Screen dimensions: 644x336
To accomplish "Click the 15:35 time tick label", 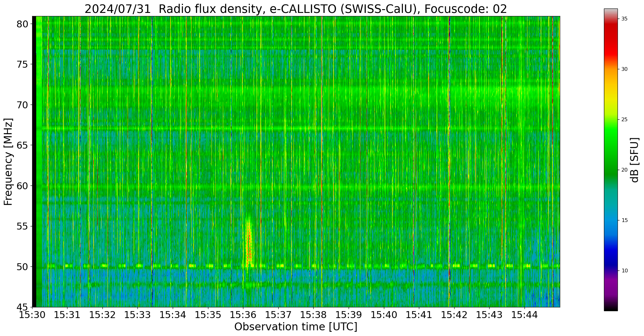I will (208, 315).
